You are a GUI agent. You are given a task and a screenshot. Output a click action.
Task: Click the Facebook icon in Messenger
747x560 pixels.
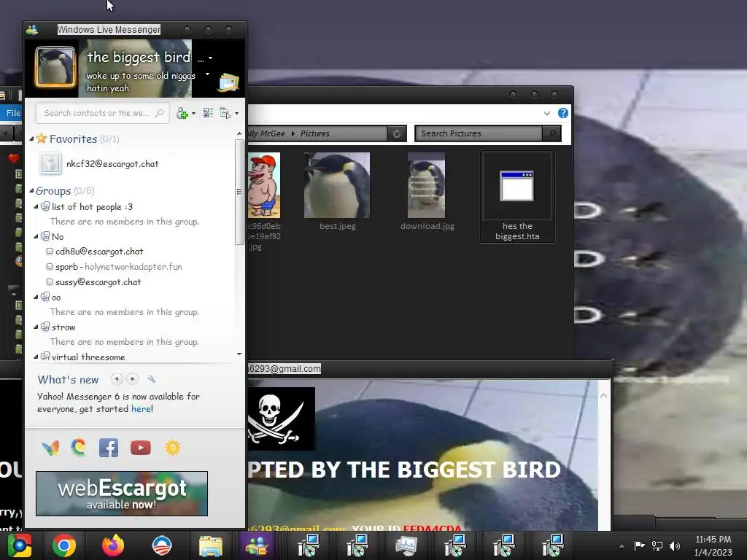pos(109,448)
